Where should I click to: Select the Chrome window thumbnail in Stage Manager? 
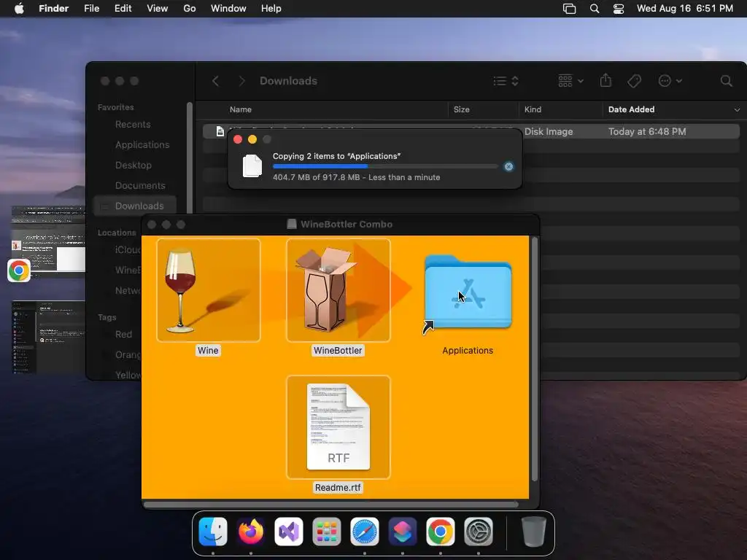[47, 243]
